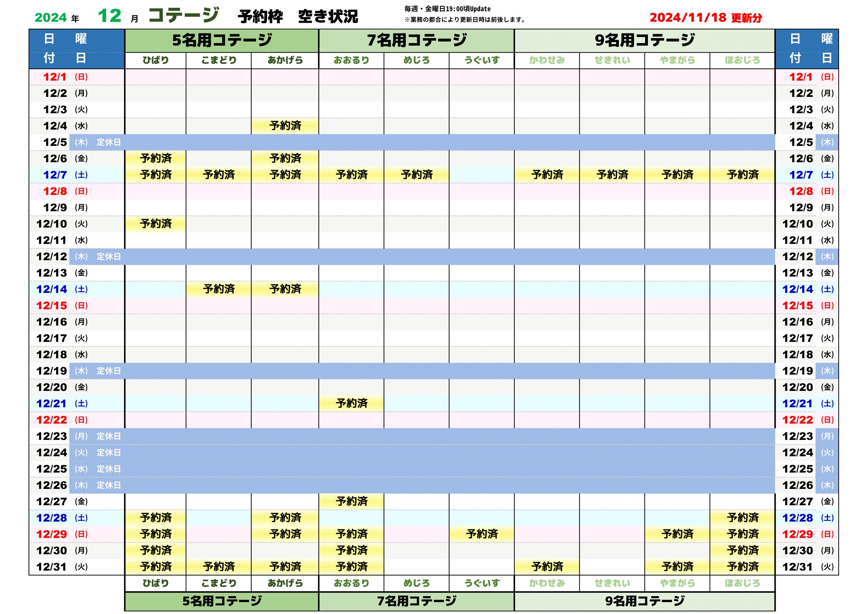Screen dimensions: 868x614
Task: Click the 2024/11/18 更新分 update date
Action: (706, 17)
